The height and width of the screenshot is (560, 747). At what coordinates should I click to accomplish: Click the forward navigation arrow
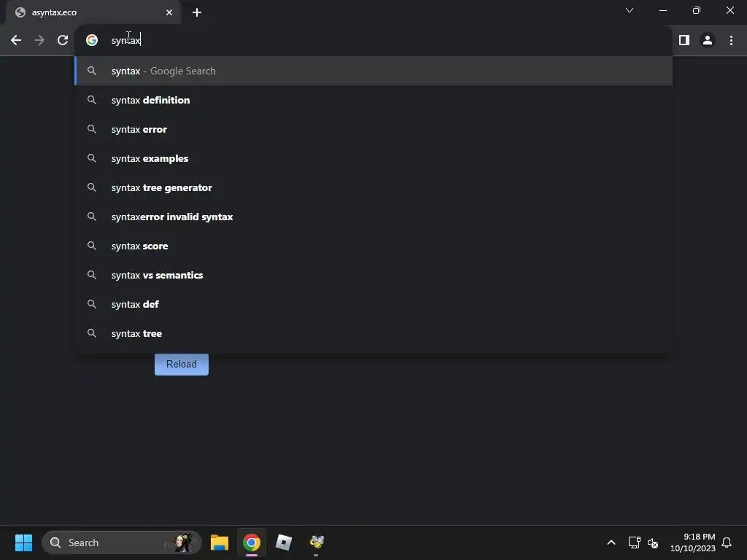(39, 41)
